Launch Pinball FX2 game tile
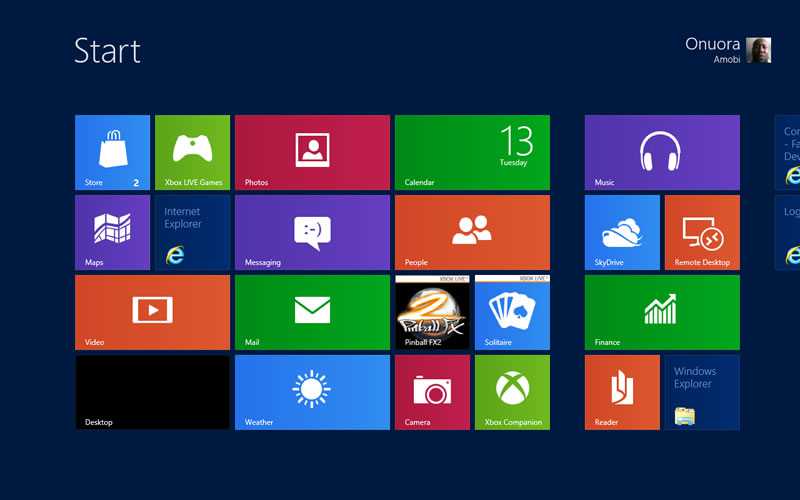The height and width of the screenshot is (500, 800). [x=432, y=312]
